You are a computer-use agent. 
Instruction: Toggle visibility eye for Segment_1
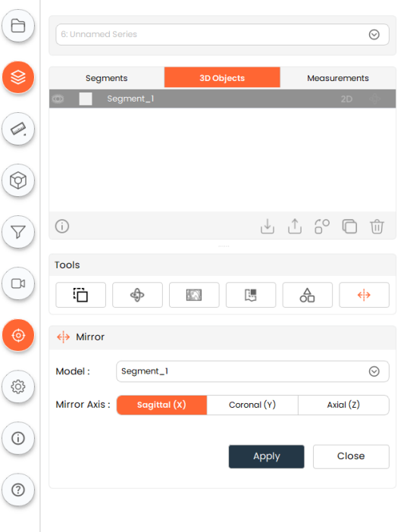58,99
